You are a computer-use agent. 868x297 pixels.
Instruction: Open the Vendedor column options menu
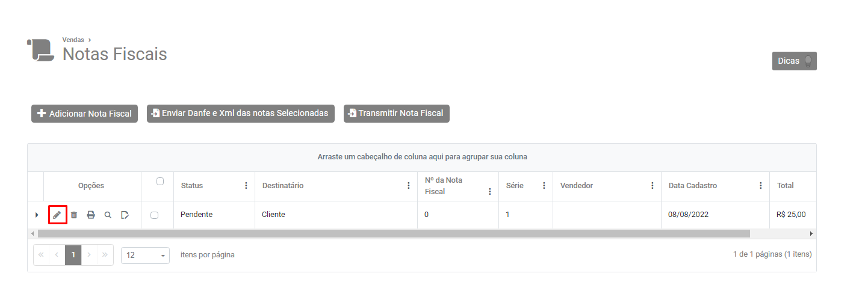(652, 186)
